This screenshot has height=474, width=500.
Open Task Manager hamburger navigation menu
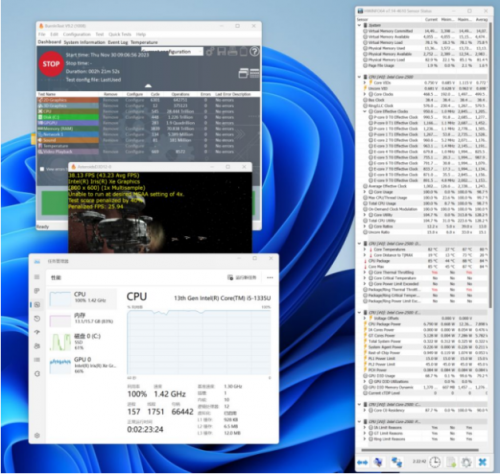tap(37, 277)
